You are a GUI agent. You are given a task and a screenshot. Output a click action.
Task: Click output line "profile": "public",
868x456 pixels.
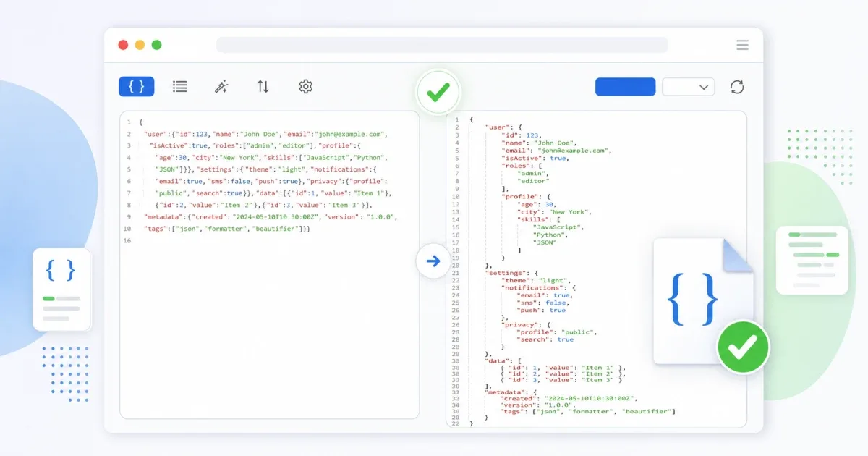557,333
